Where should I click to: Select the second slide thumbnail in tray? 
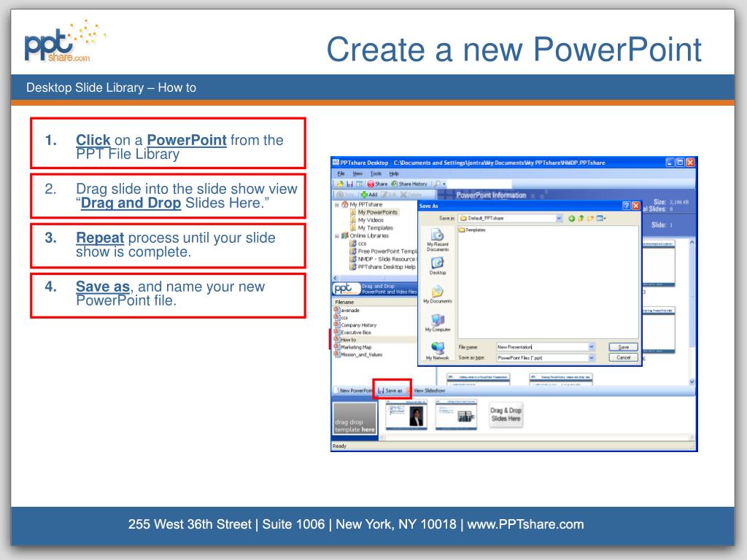[456, 415]
